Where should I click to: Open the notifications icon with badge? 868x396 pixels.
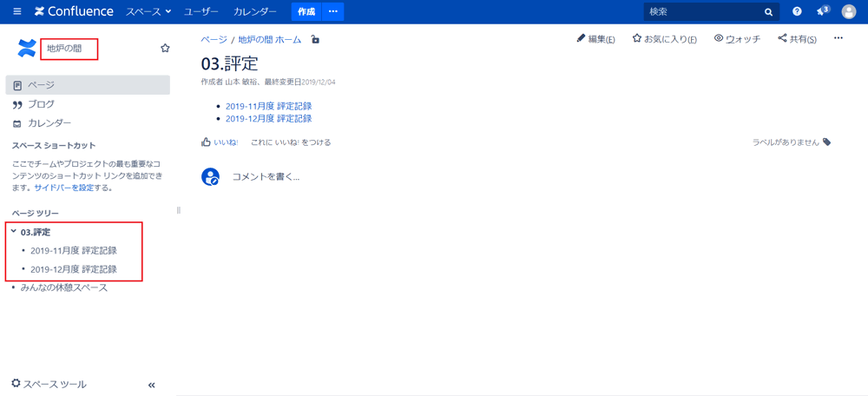click(x=821, y=12)
